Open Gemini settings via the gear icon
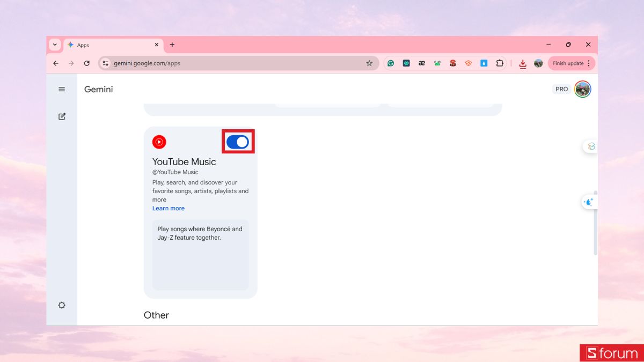The height and width of the screenshot is (362, 644). [61, 305]
